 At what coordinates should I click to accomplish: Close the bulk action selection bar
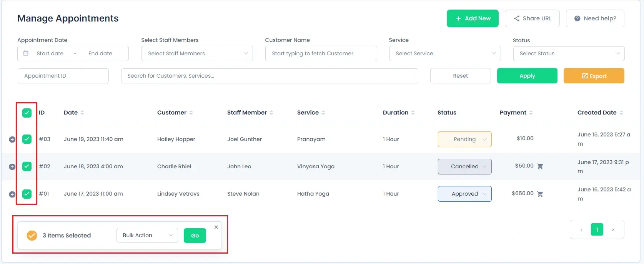coord(216,227)
